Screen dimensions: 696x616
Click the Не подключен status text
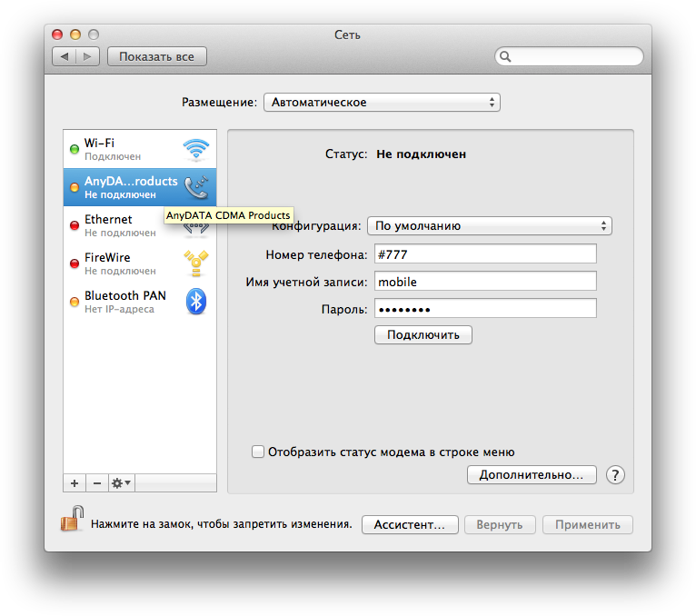coord(421,154)
